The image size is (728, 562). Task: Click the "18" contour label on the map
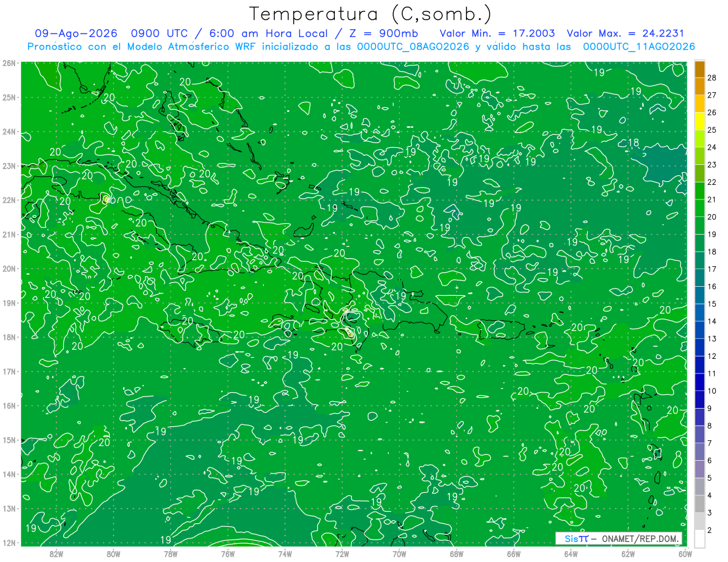633,143
